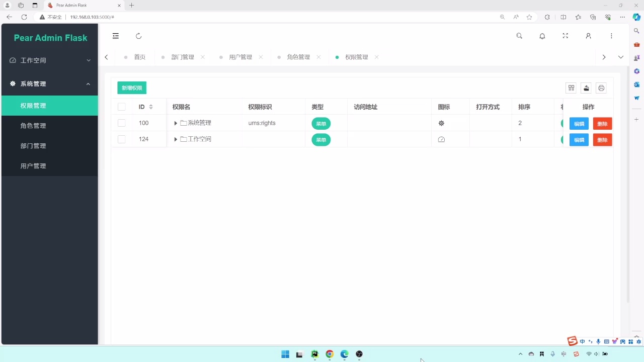Check the row checkbox for ID 100

121,123
